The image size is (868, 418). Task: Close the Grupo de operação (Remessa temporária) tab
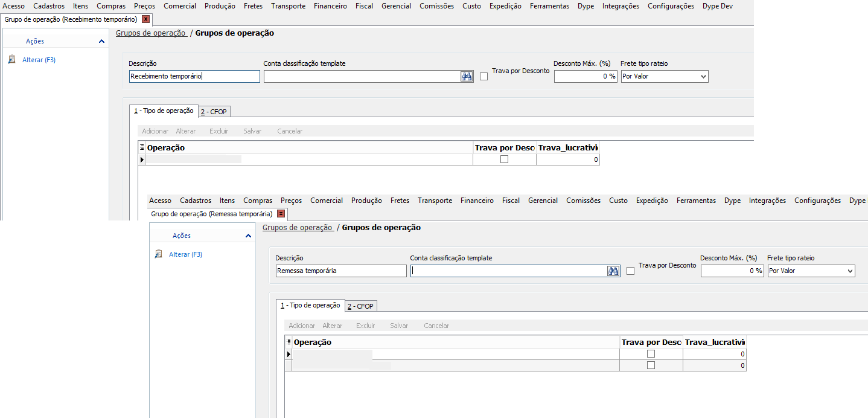pyautogui.click(x=281, y=214)
